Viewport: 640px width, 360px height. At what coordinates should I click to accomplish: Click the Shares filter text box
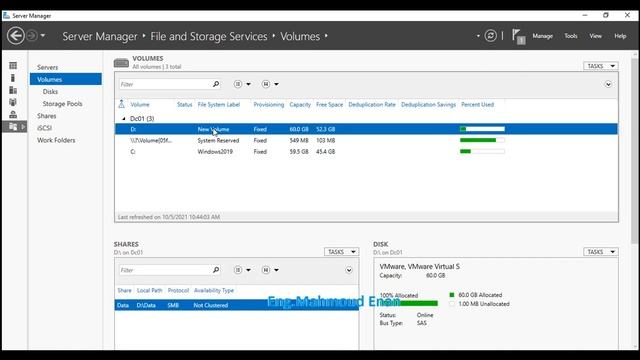(165, 270)
